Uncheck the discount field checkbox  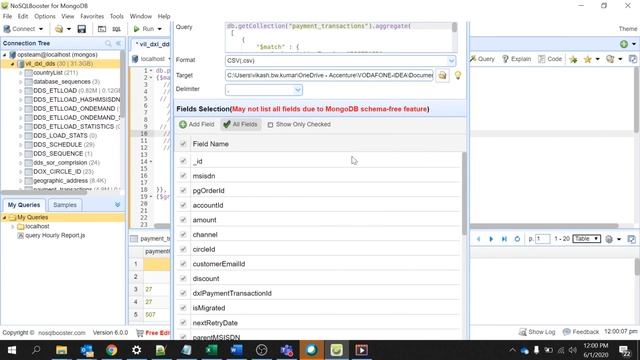coord(183,279)
